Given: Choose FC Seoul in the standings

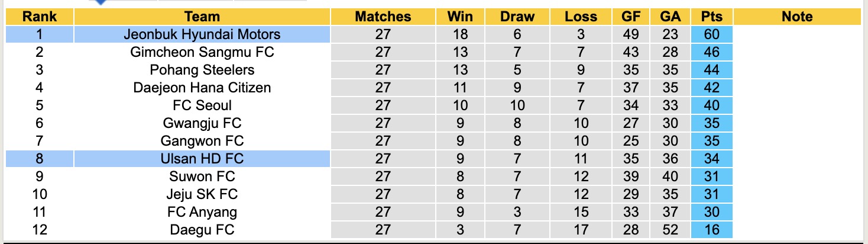Looking at the screenshot, I should click(202, 105).
